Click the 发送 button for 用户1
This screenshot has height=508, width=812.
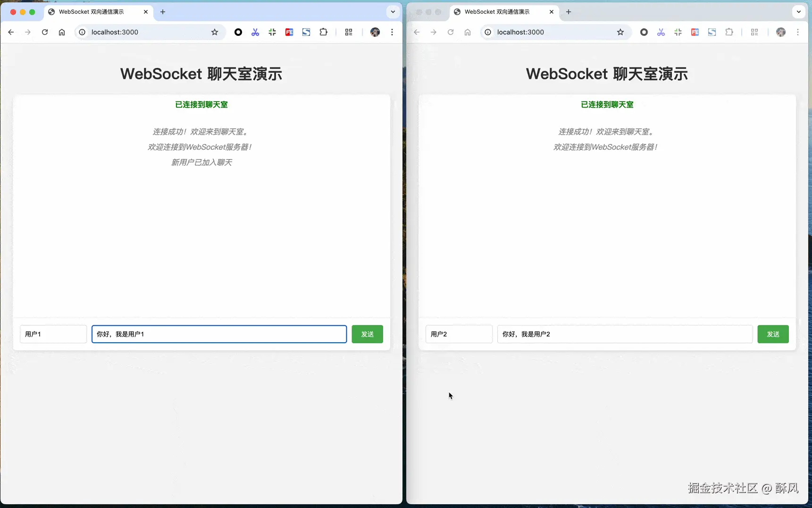[368, 334]
